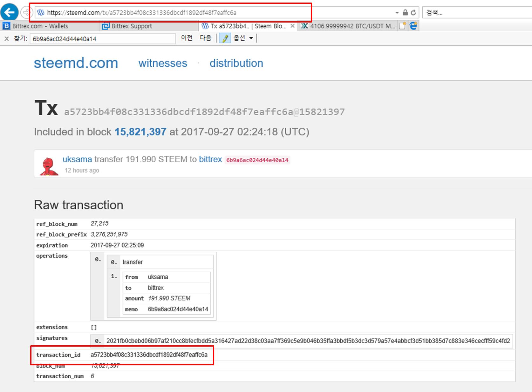This screenshot has height=392, width=532.
Task: Click the transaction_id value a5723bb4f08c...
Action: pyautogui.click(x=149, y=355)
